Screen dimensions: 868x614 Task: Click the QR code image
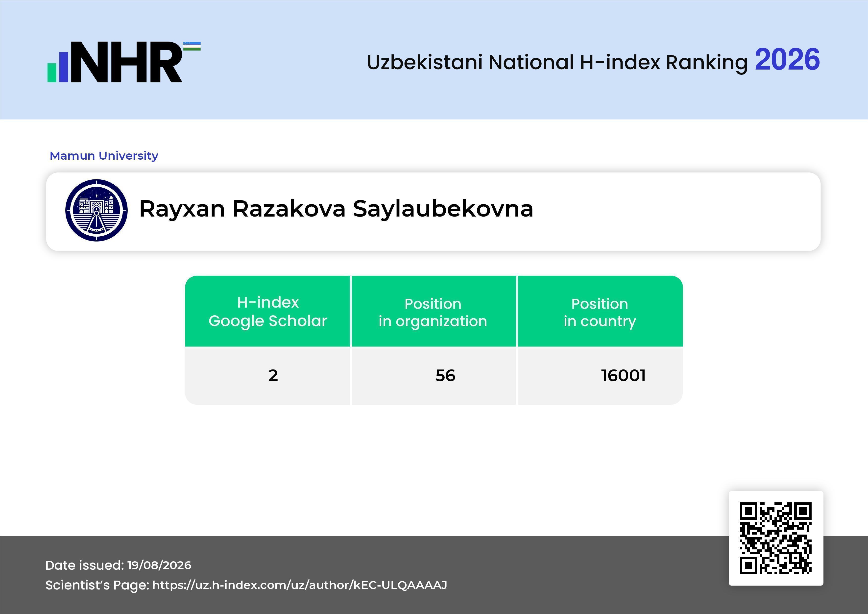pos(776,538)
